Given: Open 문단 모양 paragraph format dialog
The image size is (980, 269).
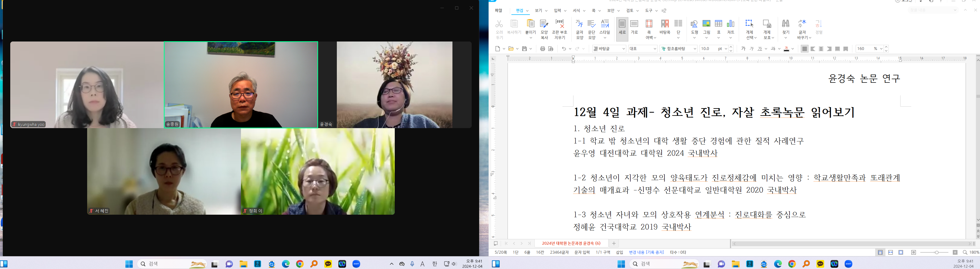Looking at the screenshot, I should pos(592,29).
